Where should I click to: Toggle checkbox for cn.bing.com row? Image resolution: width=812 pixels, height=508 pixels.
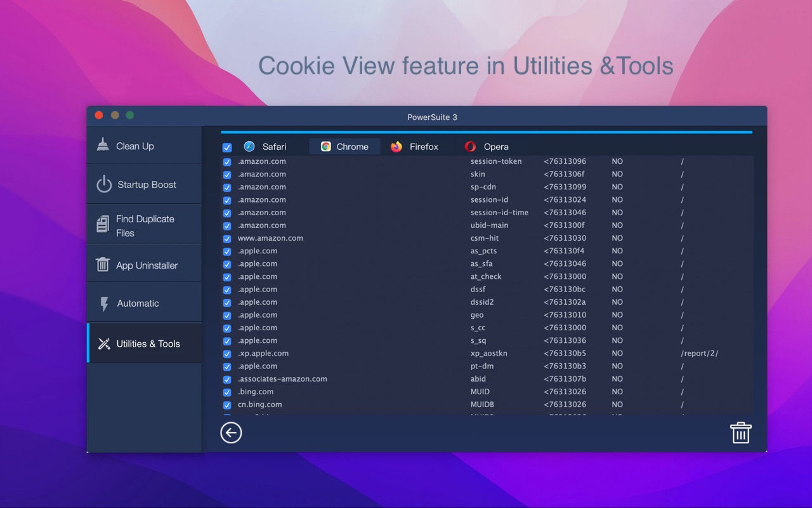pos(227,405)
